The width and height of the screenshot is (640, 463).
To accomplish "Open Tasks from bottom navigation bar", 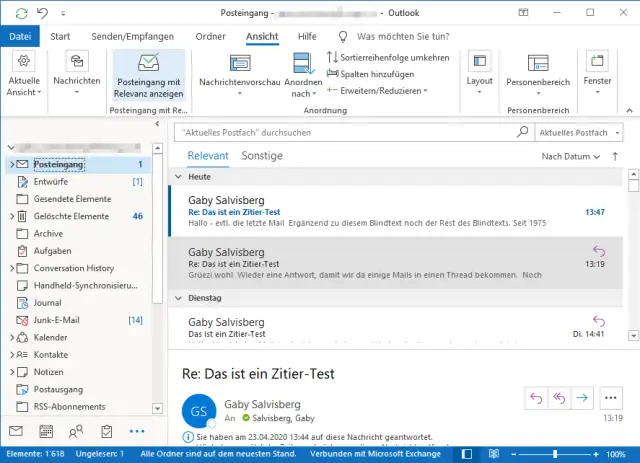I will click(107, 432).
